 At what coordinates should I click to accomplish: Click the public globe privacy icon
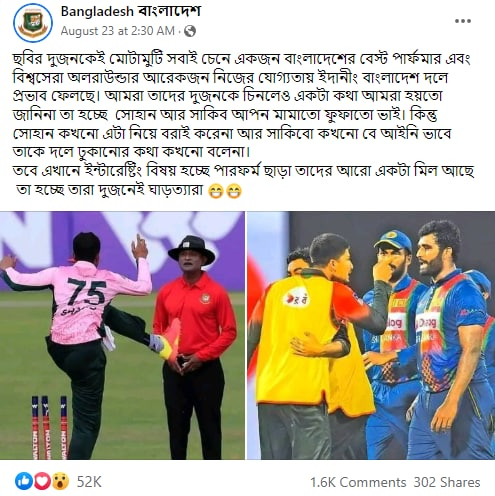190,31
